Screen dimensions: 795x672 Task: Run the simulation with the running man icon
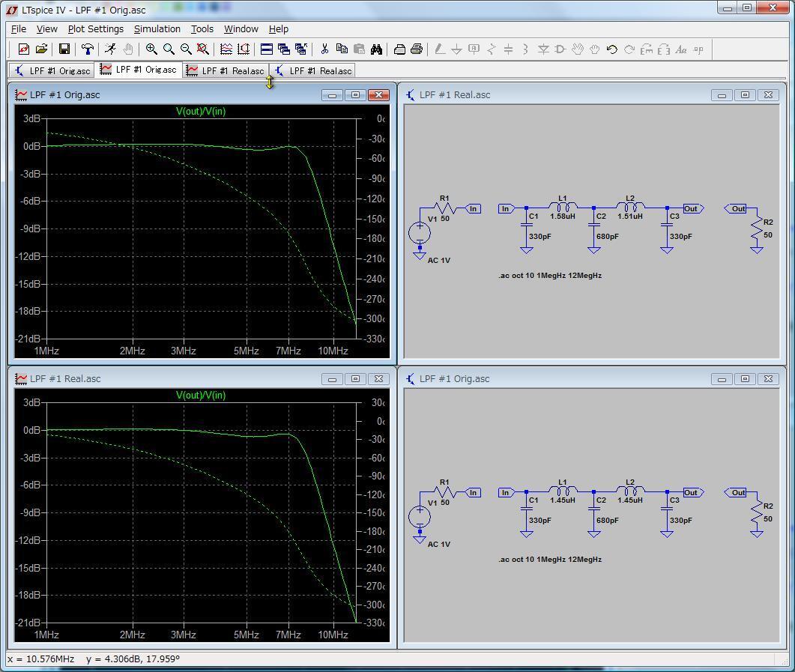pyautogui.click(x=110, y=49)
